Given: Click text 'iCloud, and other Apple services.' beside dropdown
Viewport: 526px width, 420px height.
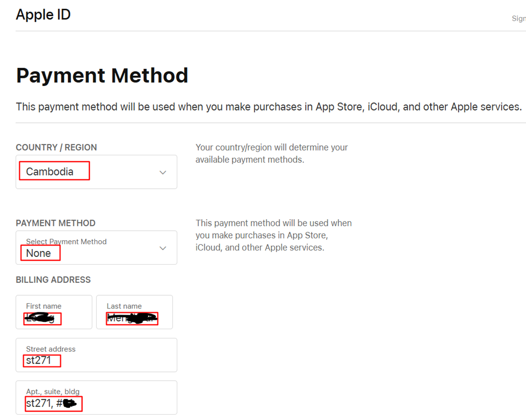Looking at the screenshot, I should point(260,248).
